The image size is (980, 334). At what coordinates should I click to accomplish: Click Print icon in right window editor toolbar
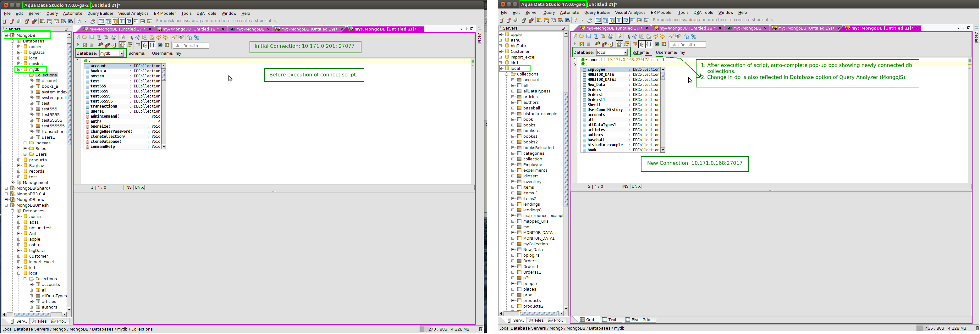tap(611, 36)
